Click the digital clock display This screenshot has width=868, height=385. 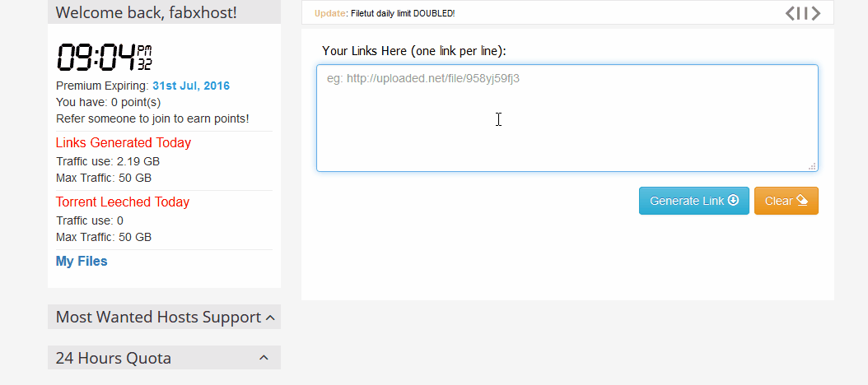click(104, 58)
